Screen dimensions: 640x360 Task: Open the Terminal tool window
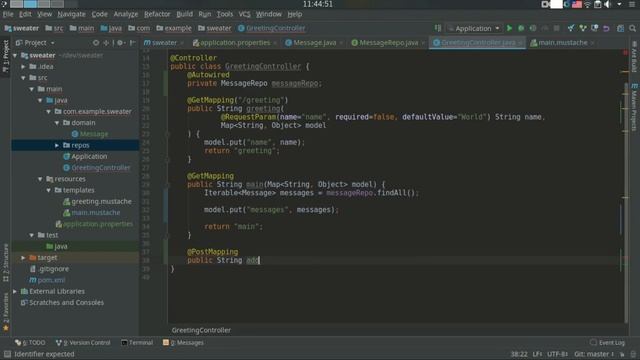pyautogui.click(x=137, y=342)
